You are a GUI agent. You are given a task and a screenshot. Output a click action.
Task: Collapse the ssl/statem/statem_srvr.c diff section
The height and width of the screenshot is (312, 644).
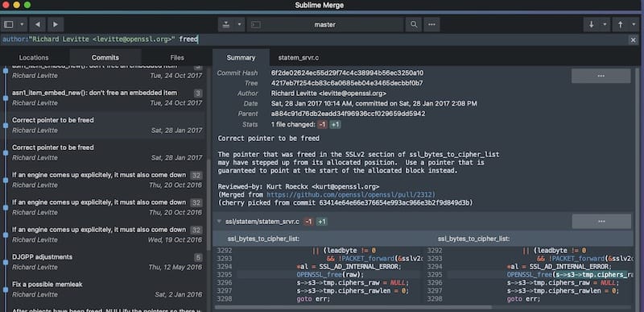click(x=219, y=222)
